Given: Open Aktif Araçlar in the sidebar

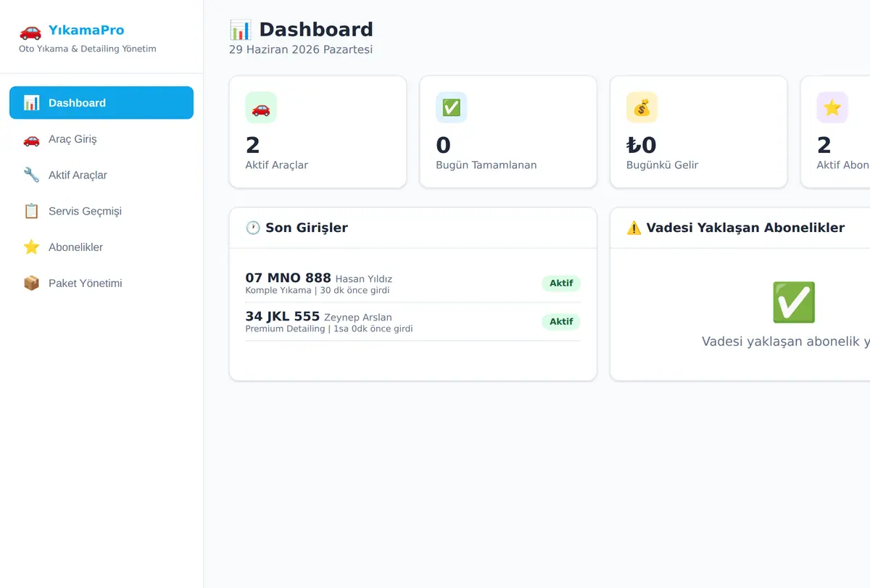Looking at the screenshot, I should (101, 175).
